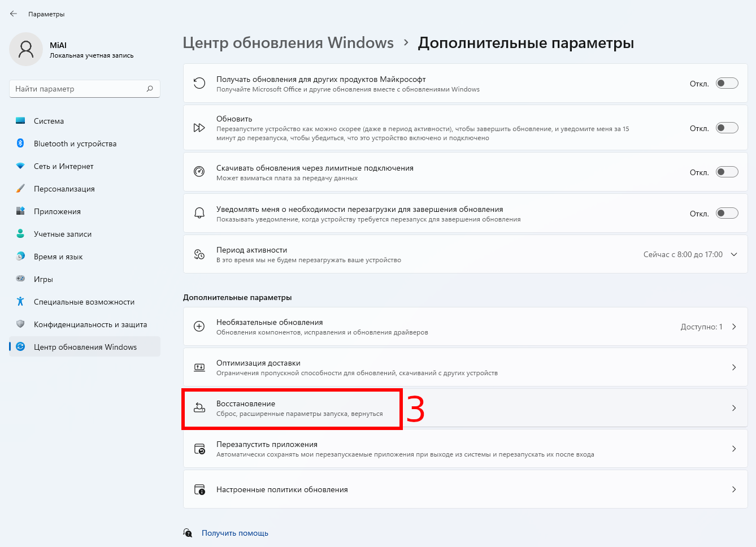Click the Конфиденциальность и защита shield icon
The image size is (756, 547).
pyautogui.click(x=20, y=324)
